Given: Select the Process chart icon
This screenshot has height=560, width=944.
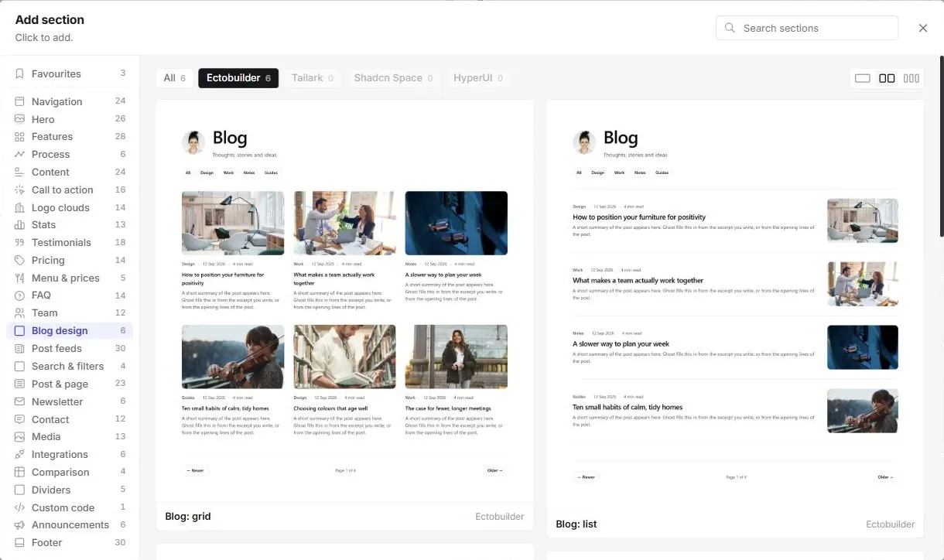Looking at the screenshot, I should click(19, 154).
